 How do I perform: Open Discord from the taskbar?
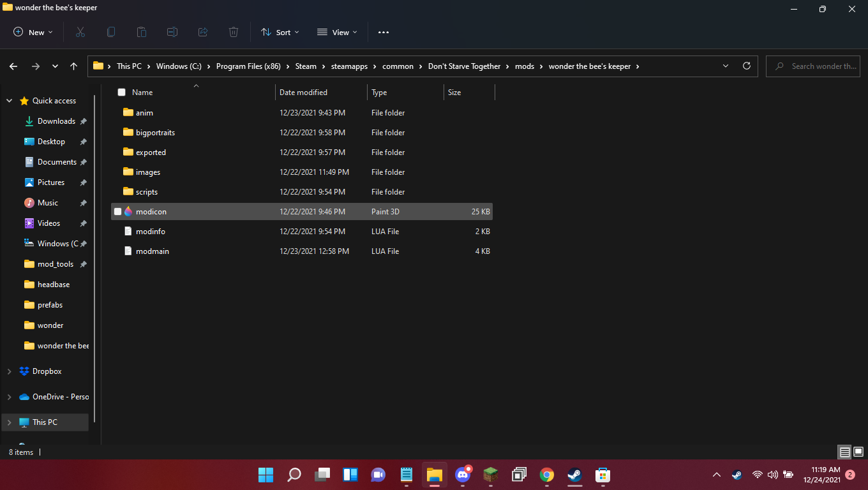[463, 475]
